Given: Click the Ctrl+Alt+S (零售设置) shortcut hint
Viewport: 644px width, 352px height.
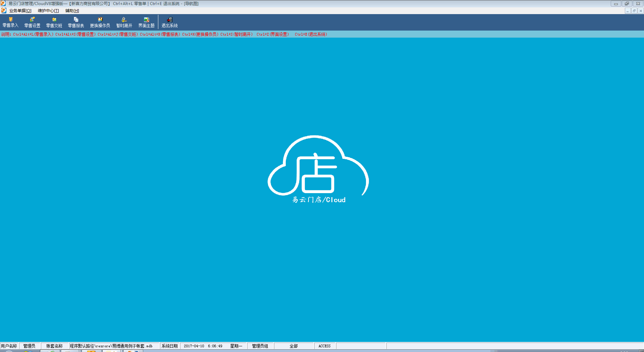Looking at the screenshot, I should click(75, 34).
